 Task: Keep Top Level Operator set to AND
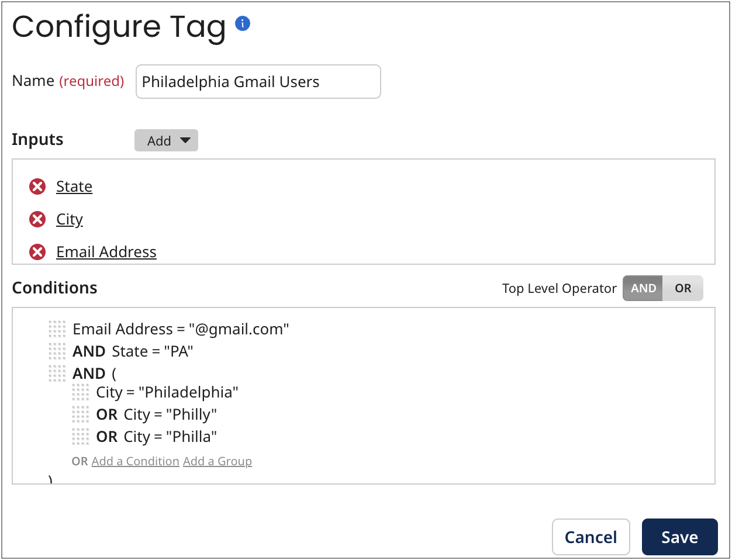coord(643,288)
